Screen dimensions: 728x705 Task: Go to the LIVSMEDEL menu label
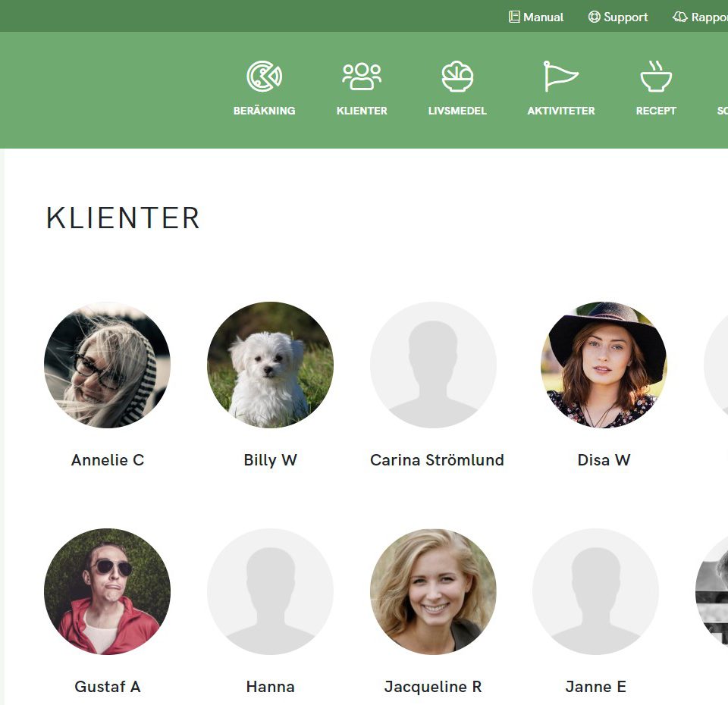pyautogui.click(x=457, y=111)
